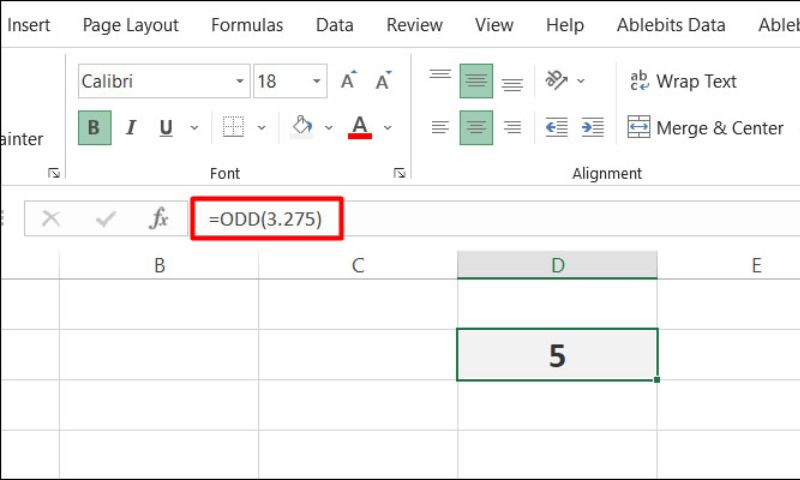The height and width of the screenshot is (480, 800).
Task: Open the Clipboard dialog launcher
Action: click(54, 173)
